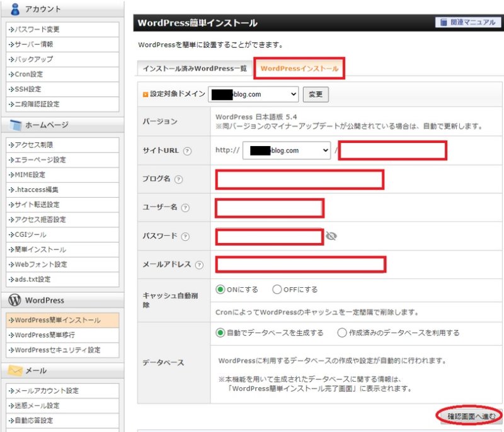Image resolution: width=504 pixels, height=432 pixels.
Task: Focus the ブログ名 input field
Action: [300, 179]
